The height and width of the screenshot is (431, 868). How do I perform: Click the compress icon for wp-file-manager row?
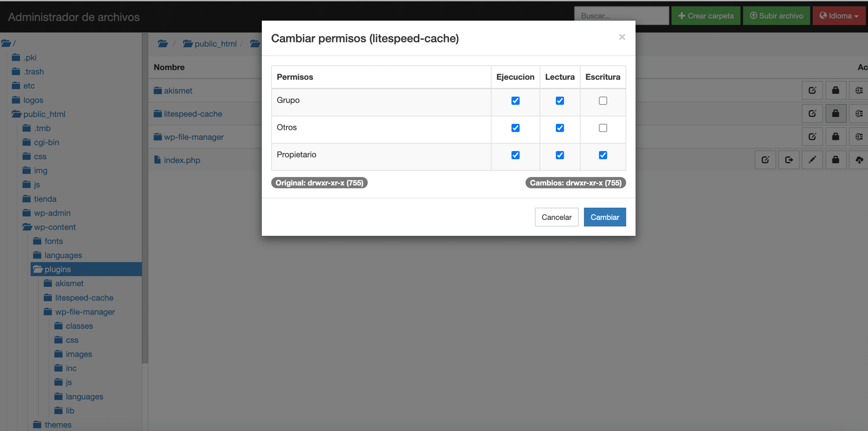click(x=859, y=136)
